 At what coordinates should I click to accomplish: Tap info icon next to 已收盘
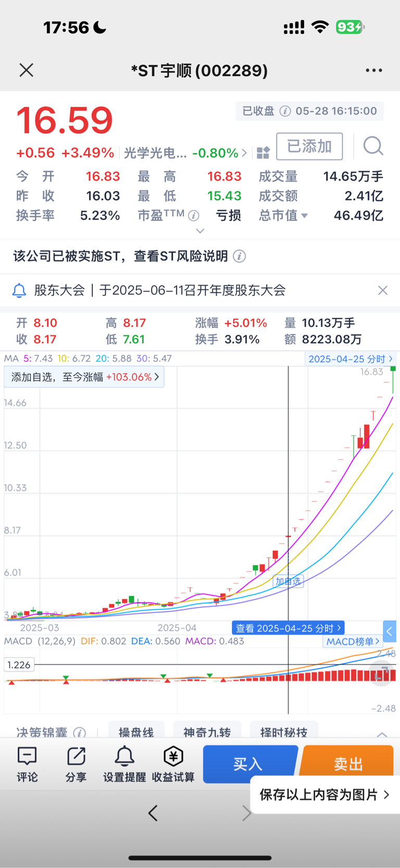coord(285,111)
